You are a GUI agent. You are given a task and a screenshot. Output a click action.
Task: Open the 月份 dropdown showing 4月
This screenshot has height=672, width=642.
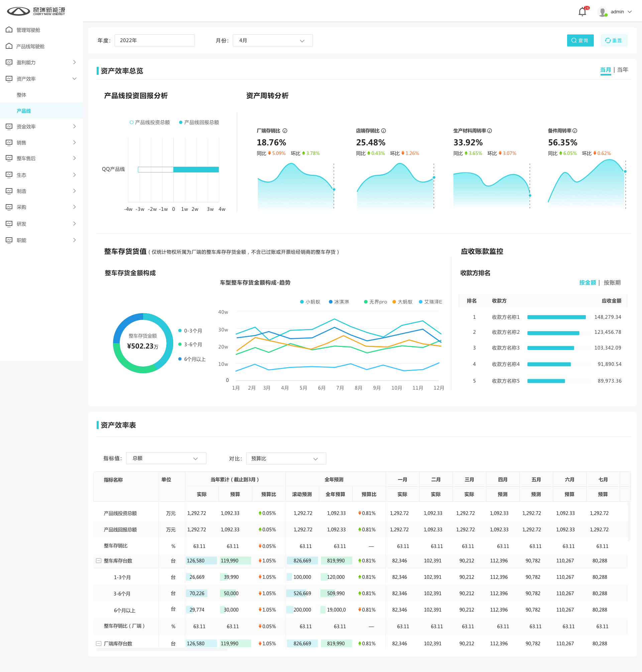273,40
